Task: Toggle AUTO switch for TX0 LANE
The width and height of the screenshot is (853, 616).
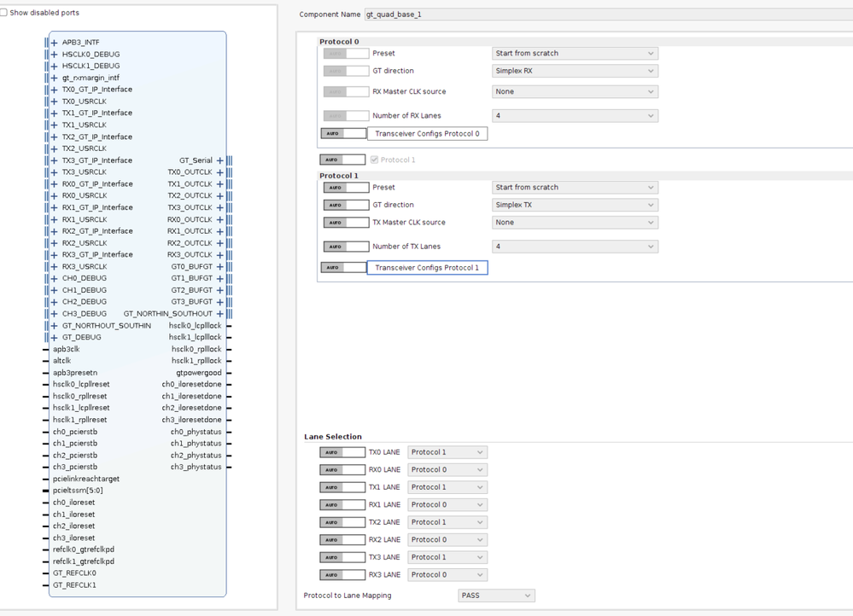Action: 342,452
